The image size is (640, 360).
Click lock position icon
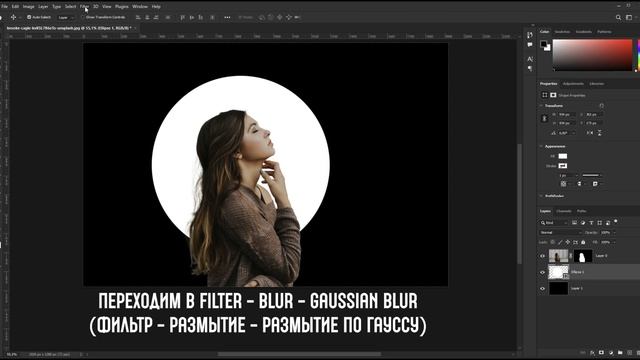pyautogui.click(x=568, y=242)
